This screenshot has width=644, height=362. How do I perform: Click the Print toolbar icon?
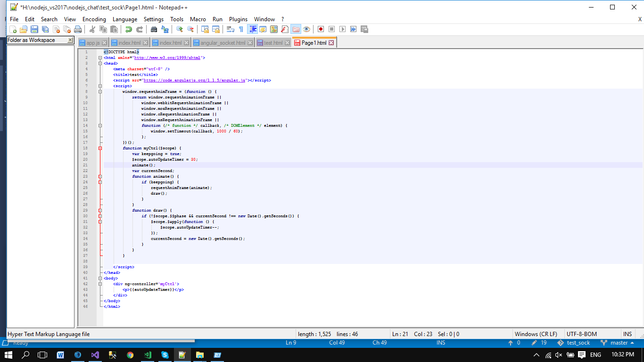[x=78, y=29]
